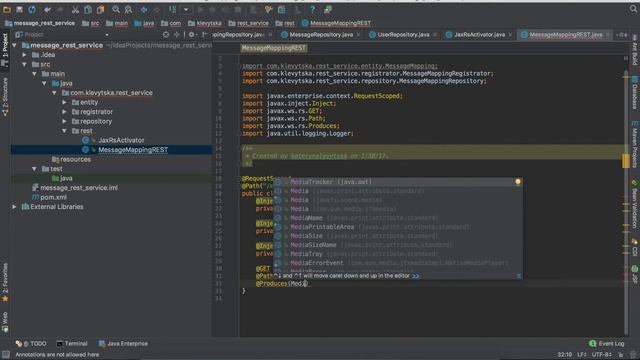This screenshot has width=640, height=360.
Task: Click the Copy toolbar icon
Action: 88,9
